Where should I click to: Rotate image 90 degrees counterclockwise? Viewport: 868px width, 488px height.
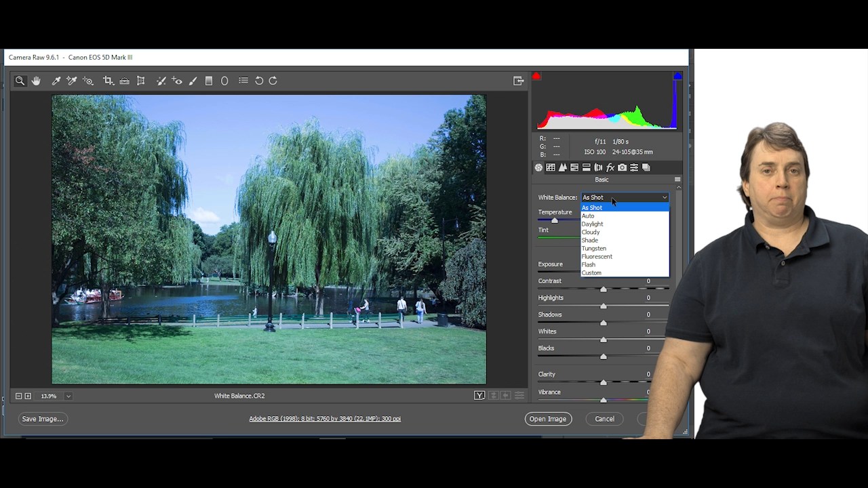pyautogui.click(x=259, y=81)
